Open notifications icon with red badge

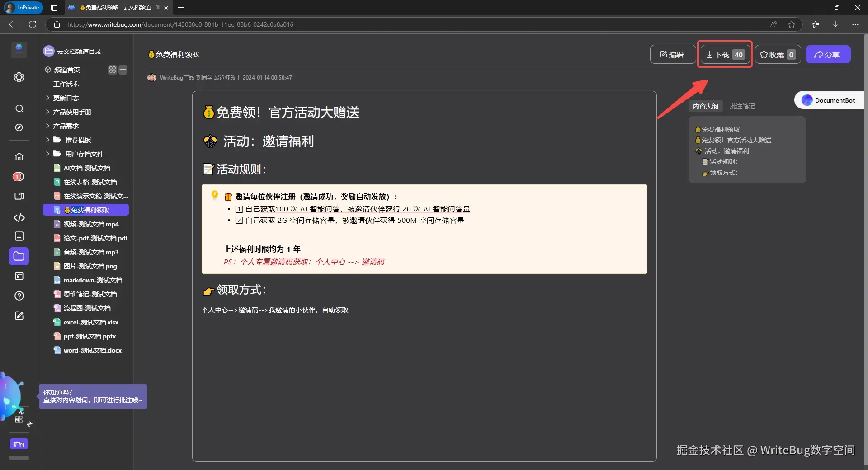point(19,176)
